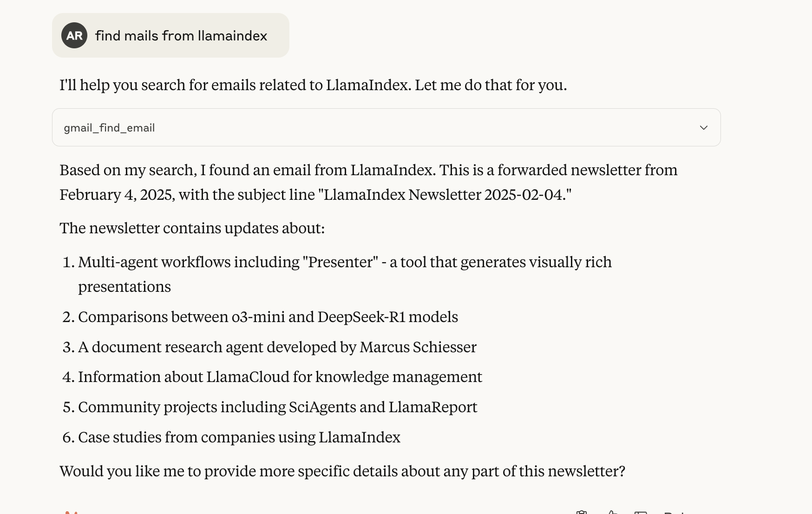Screen dimensions: 812x514
Task: Click the Case studies list item
Action: coord(239,437)
